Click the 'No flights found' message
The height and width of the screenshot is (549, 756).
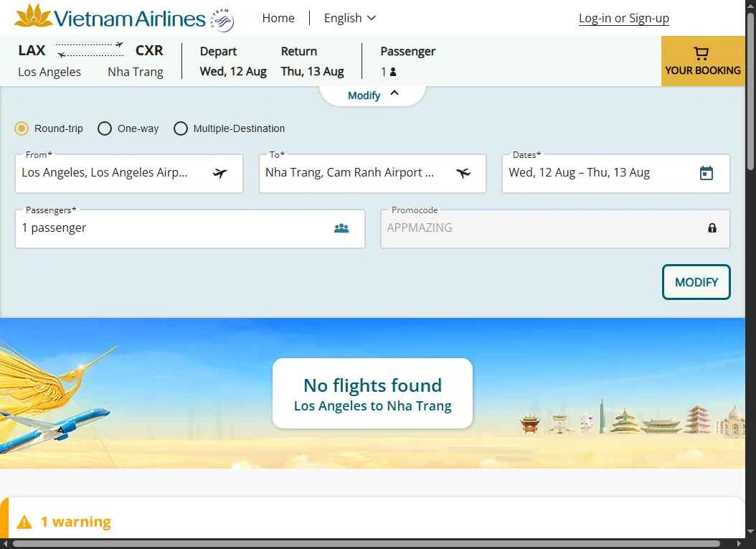[373, 385]
